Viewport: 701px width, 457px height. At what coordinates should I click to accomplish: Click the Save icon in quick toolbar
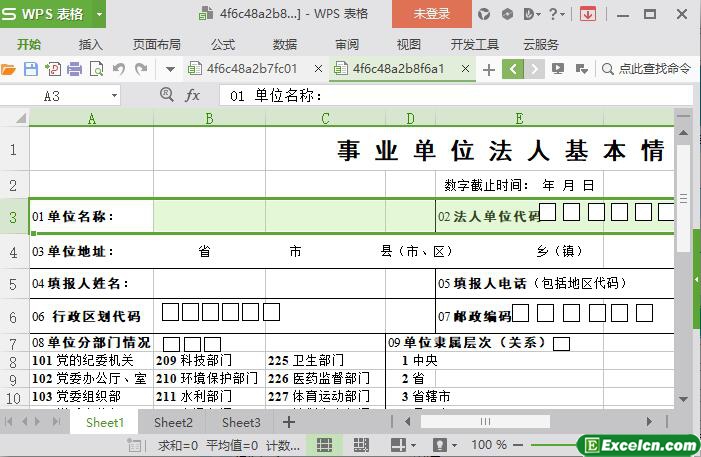click(31, 69)
